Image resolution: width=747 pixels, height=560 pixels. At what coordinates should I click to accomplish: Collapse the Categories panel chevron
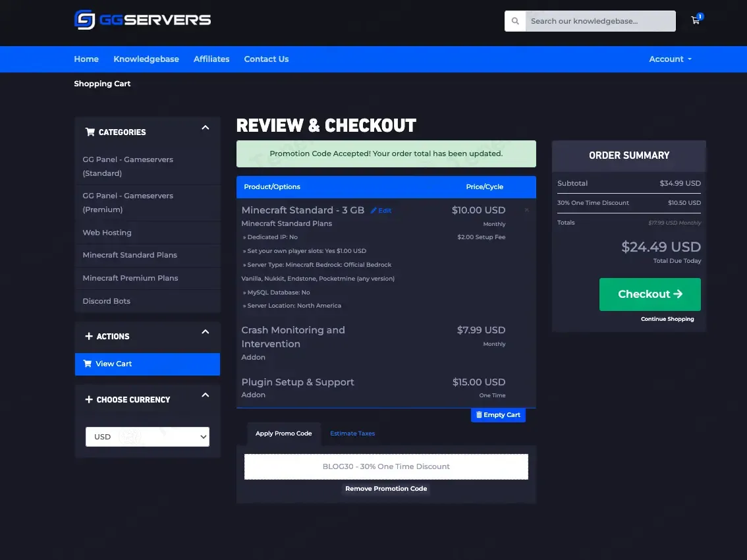[206, 128]
